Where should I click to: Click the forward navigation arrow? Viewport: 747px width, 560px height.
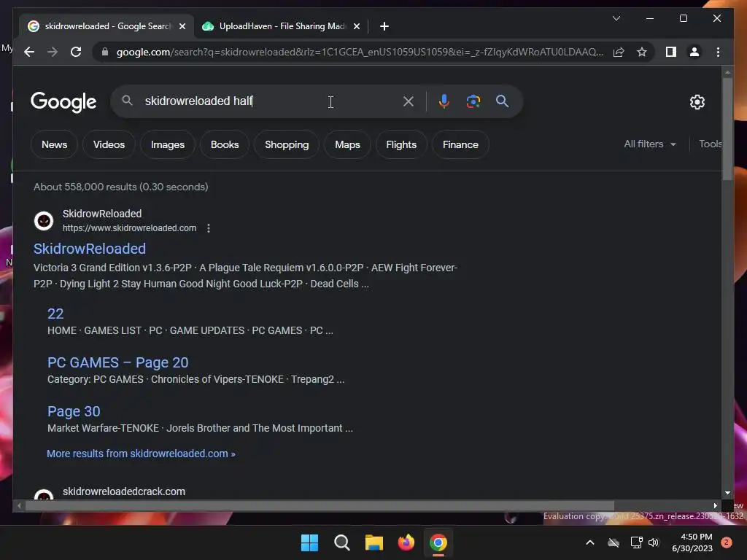pyautogui.click(x=53, y=52)
